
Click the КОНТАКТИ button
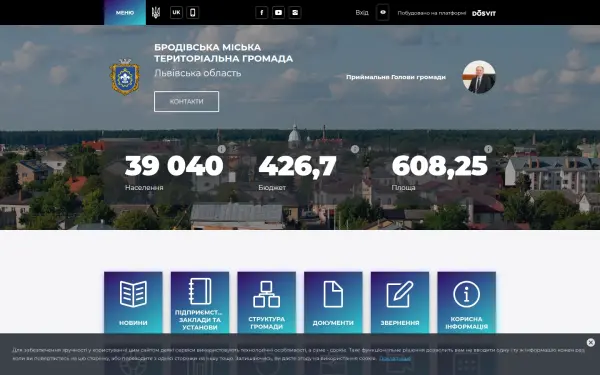click(x=186, y=101)
